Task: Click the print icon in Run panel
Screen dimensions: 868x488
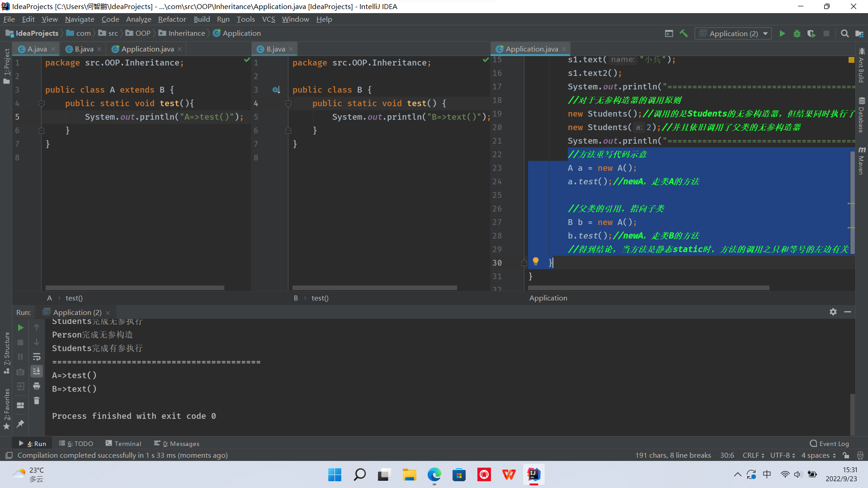Action: click(x=37, y=386)
